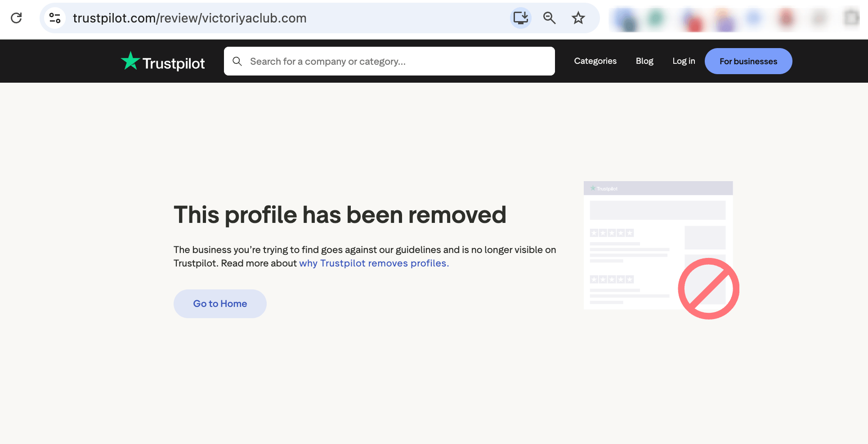Bookmark this page with the star icon

coord(578,18)
